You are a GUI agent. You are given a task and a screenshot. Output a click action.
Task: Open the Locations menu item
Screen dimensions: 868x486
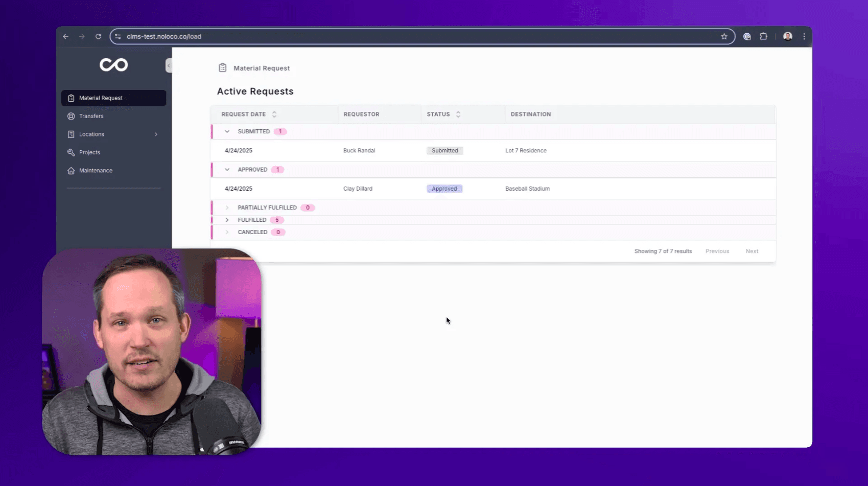coord(113,134)
